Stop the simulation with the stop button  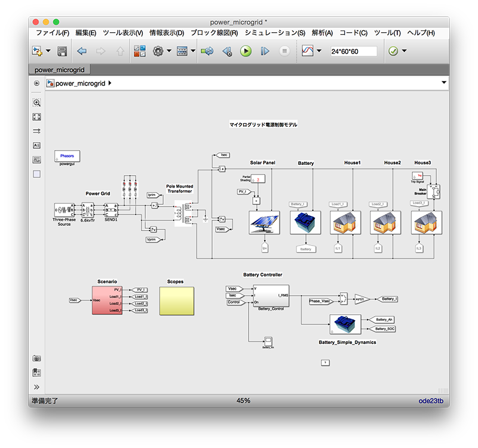[284, 51]
